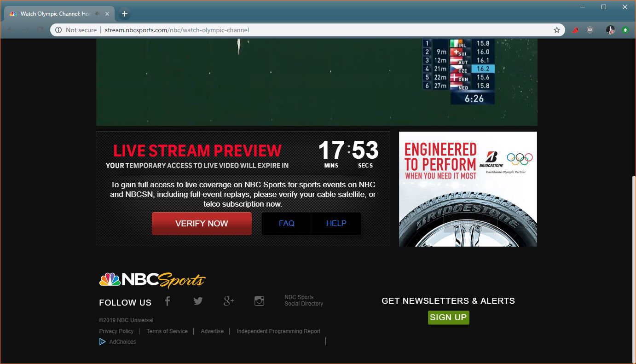
Task: Go back to the previous page
Action: tap(11, 30)
